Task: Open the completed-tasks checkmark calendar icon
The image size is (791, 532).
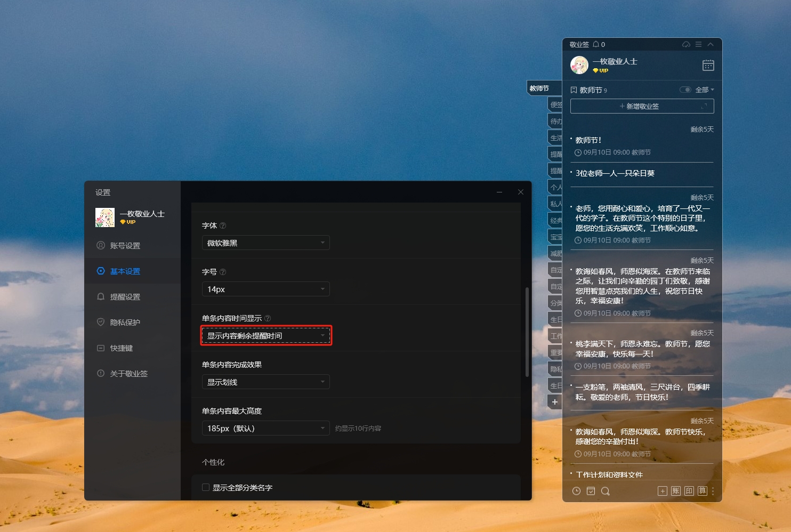Action: tap(591, 491)
